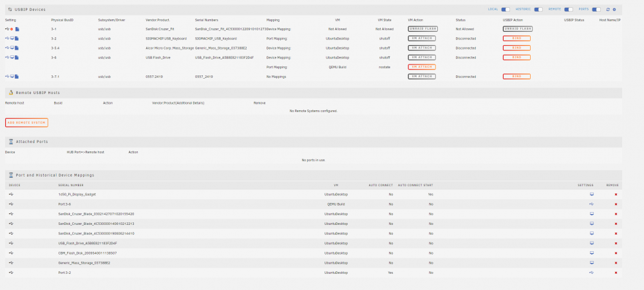This screenshot has width=644, height=290.
Task: Open settings for the 1050_Pi_Display_Gadget mapping
Action: click(591, 194)
